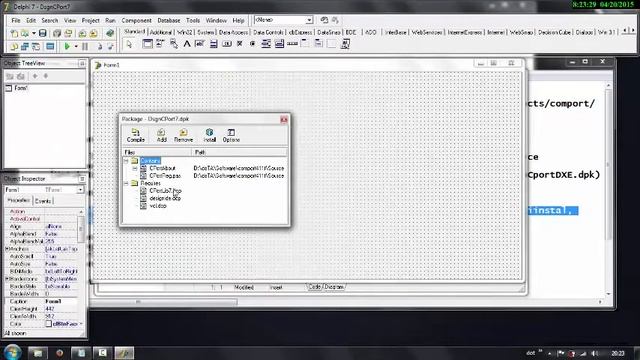Click Add in the Package window
Image resolution: width=640 pixels, height=360 pixels.
162,135
